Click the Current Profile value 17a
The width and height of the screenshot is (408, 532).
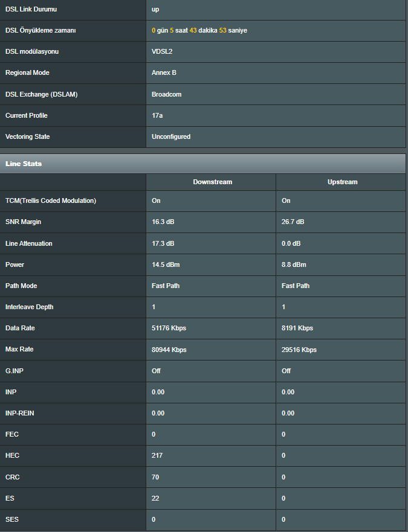point(157,115)
